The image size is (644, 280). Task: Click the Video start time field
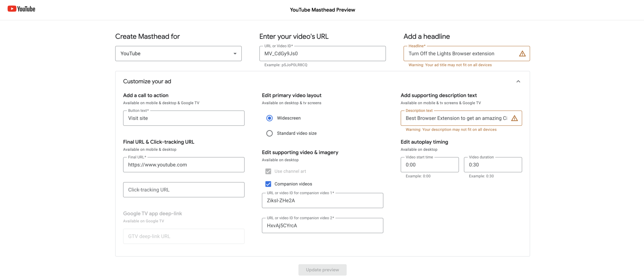(429, 165)
